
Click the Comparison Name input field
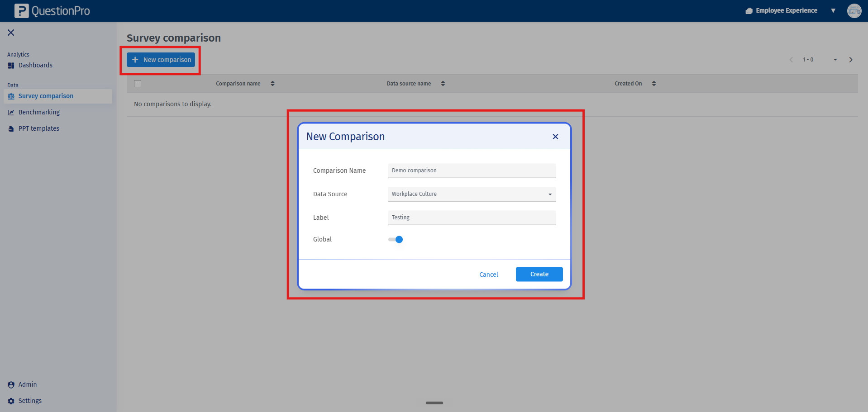[472, 170]
